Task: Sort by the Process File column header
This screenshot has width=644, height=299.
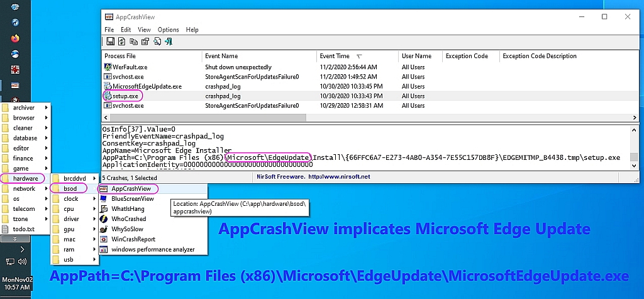Action: 152,56
